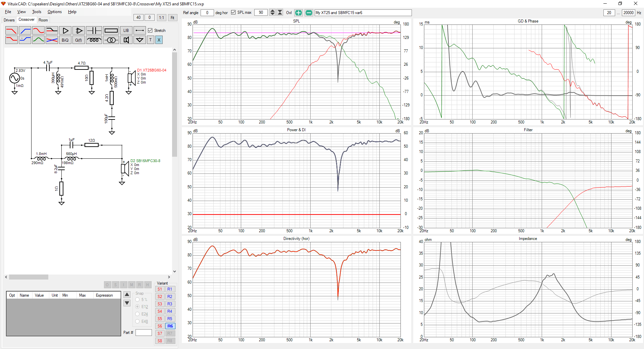Open the LIB component library
644x349 pixels.
(x=126, y=31)
